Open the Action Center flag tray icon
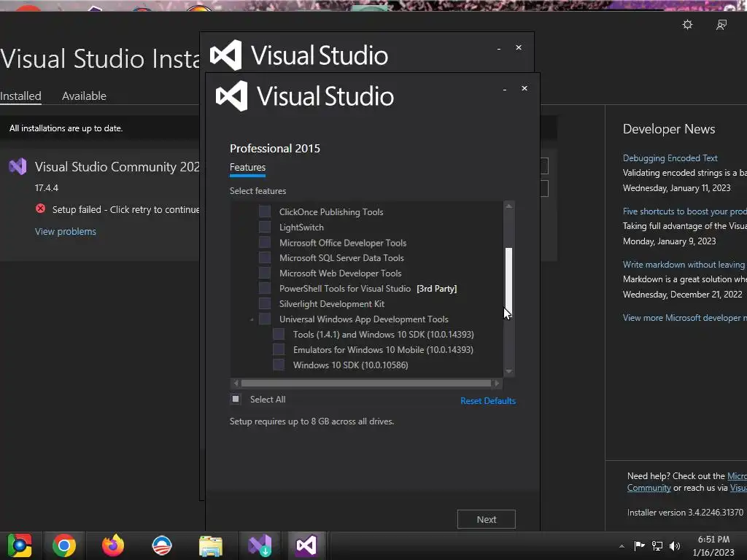This screenshot has width=747, height=560. (639, 545)
